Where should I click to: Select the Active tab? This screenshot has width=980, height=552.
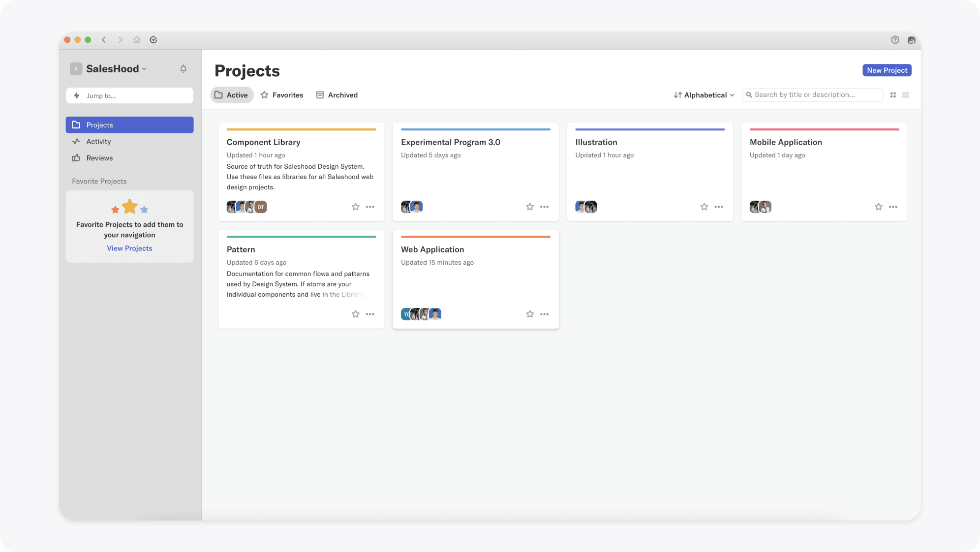[232, 95]
